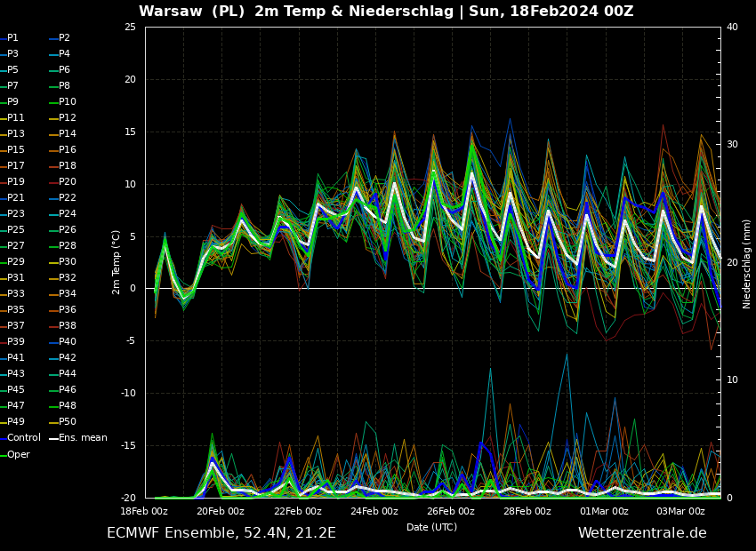Click the P29 legend label

coord(15,261)
